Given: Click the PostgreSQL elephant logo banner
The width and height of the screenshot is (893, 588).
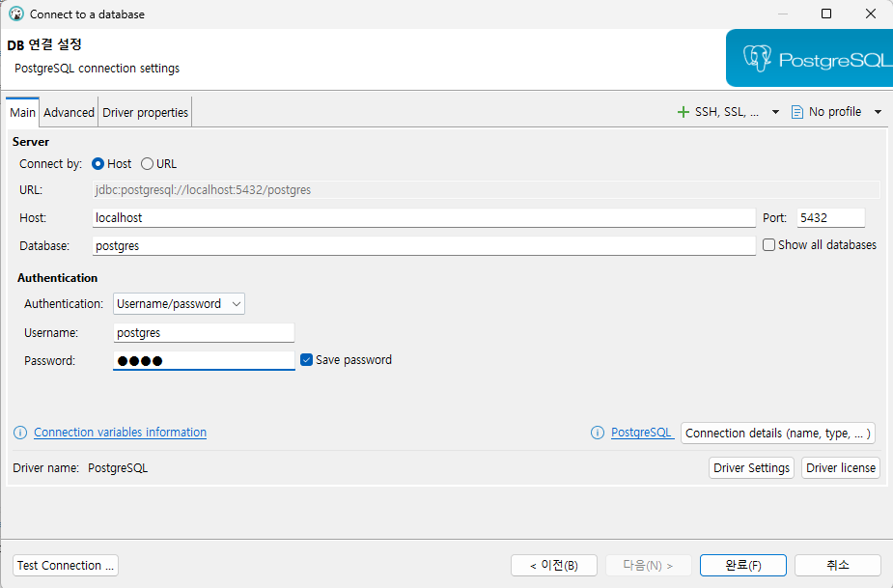Looking at the screenshot, I should pyautogui.click(x=809, y=58).
